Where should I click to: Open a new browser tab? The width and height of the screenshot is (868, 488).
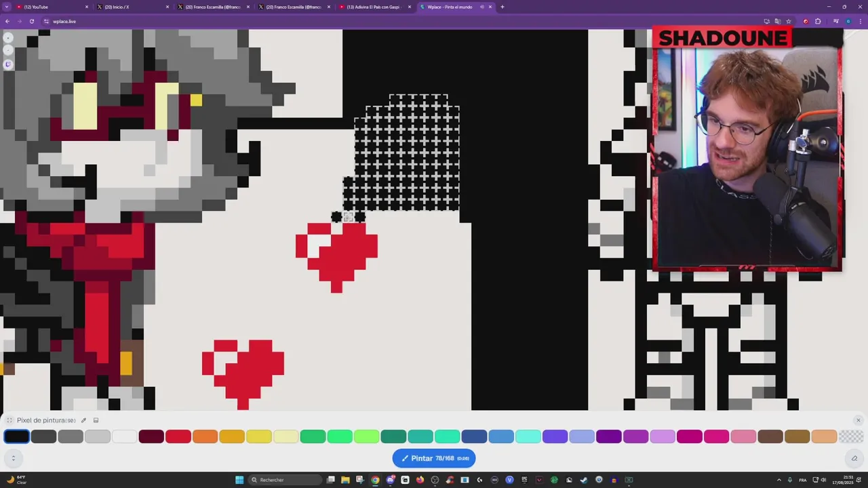click(502, 7)
